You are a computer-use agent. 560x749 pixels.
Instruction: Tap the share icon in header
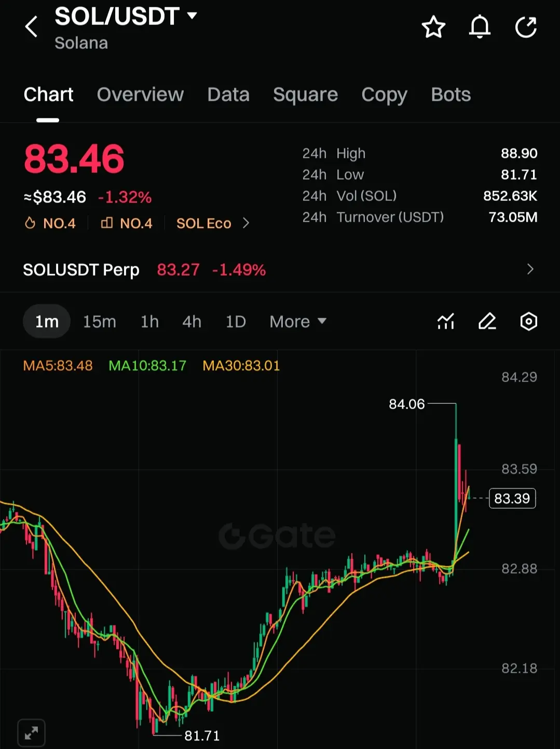pyautogui.click(x=526, y=27)
